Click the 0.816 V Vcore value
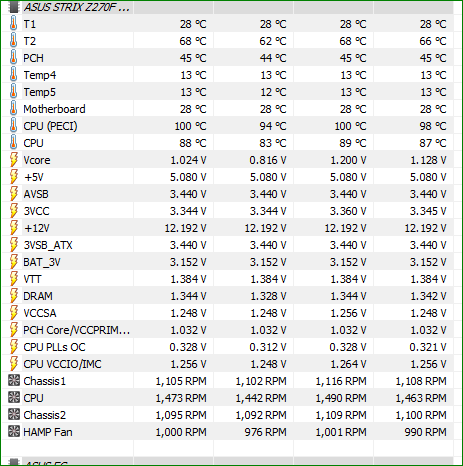Screen dimensions: 463x466 268,160
